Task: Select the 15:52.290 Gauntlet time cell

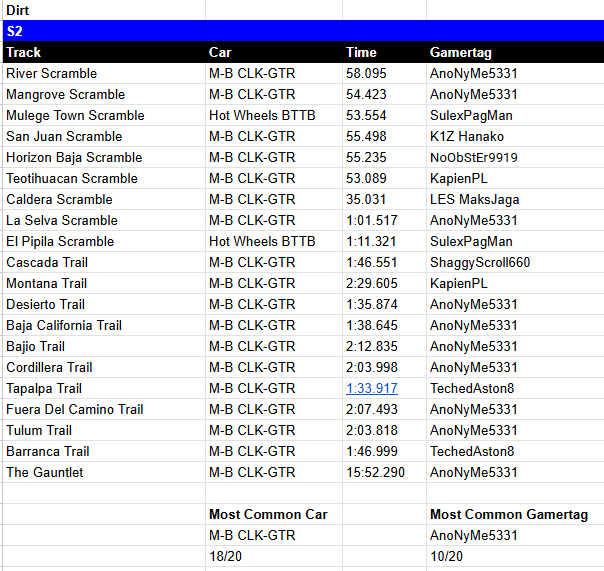Action: [384, 472]
